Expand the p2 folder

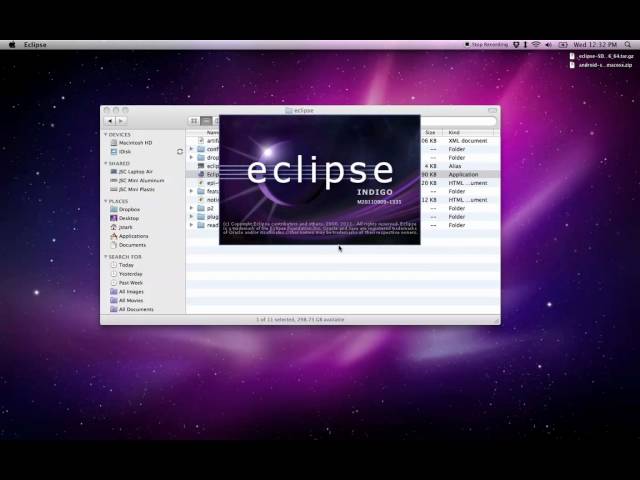(x=191, y=208)
